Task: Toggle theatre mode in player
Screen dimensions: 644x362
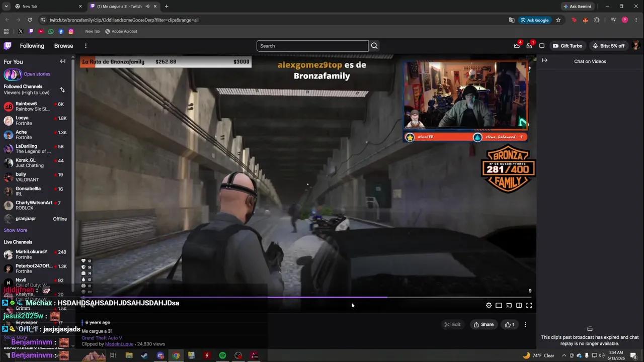Action: (499, 305)
